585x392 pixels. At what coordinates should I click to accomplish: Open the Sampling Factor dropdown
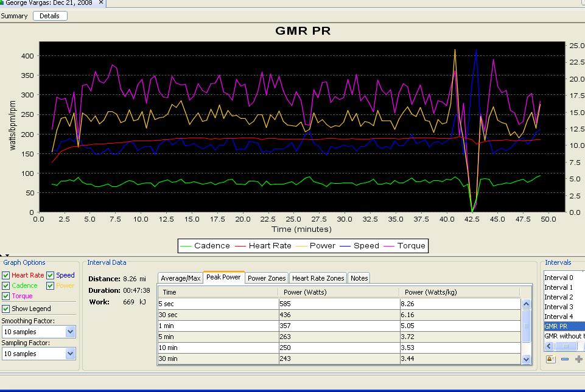point(70,354)
